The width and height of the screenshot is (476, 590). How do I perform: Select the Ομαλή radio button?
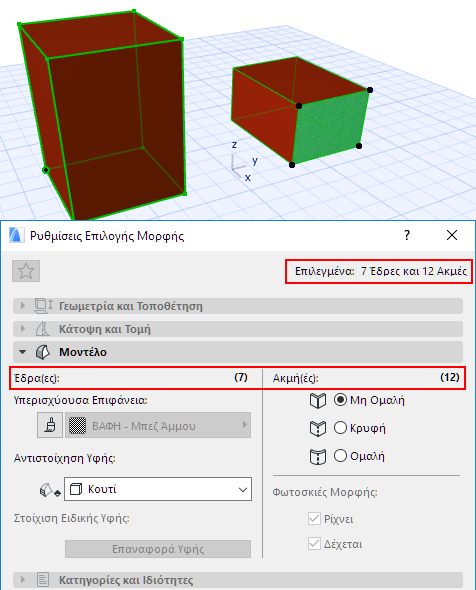click(x=340, y=456)
